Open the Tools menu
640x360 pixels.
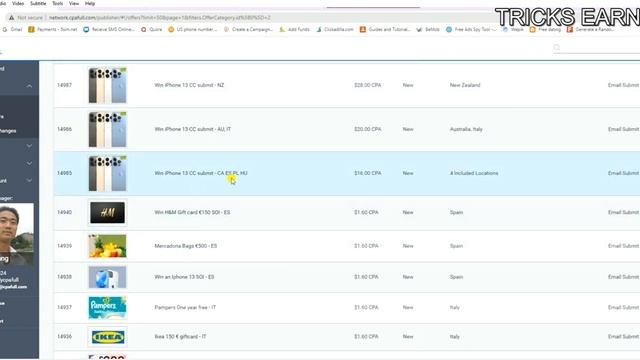coord(58,3)
